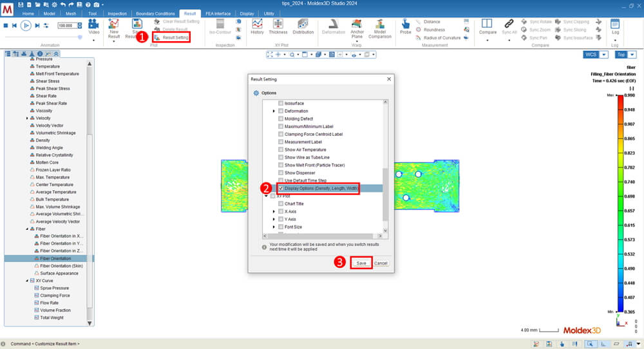Image resolution: width=644 pixels, height=349 pixels.
Task: Enable Clamping Force Centroid Label checkbox
Action: click(x=281, y=135)
